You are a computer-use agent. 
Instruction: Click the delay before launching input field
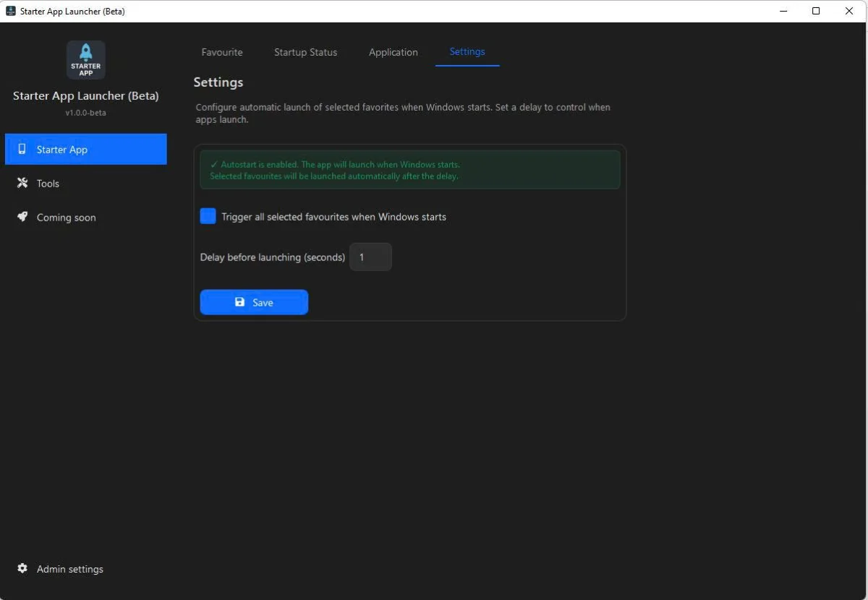click(x=370, y=257)
